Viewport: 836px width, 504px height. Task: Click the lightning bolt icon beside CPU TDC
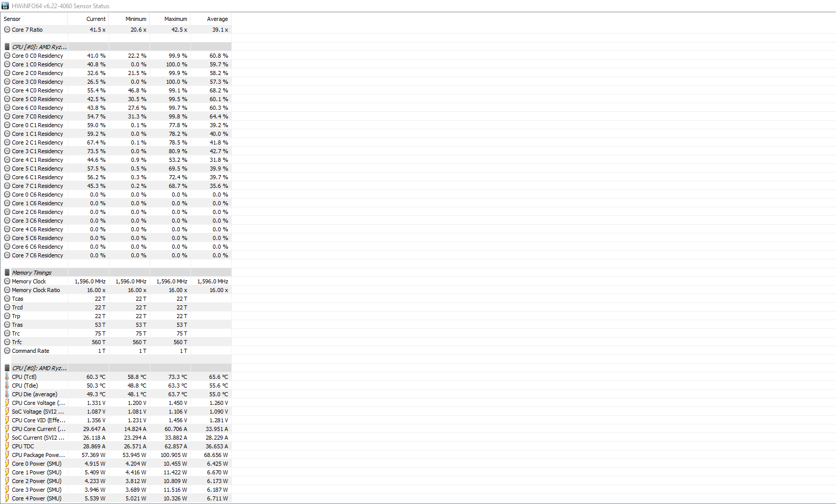7,446
